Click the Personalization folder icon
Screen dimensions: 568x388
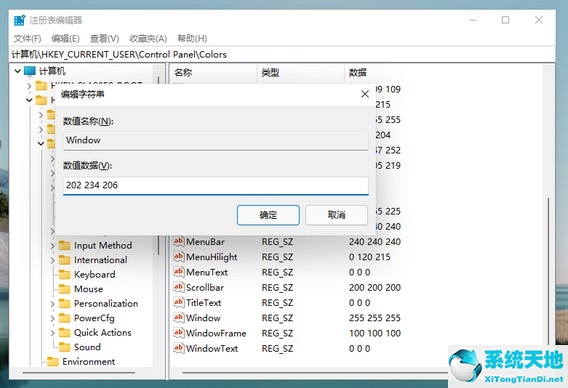coord(64,303)
